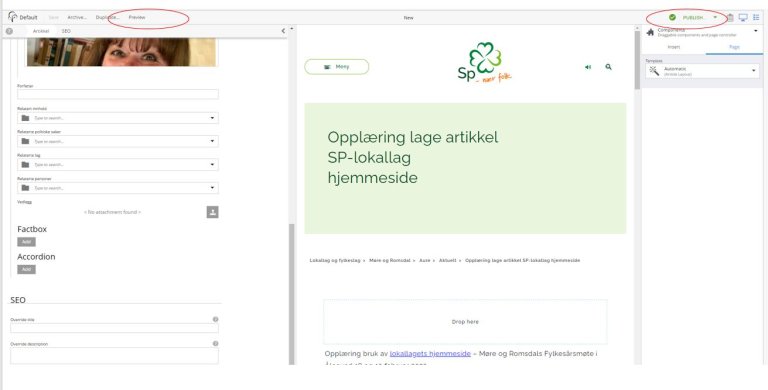Image resolution: width=768 pixels, height=390 pixels.
Task: Click the Duplicate... toolbar button
Action: [x=107, y=17]
